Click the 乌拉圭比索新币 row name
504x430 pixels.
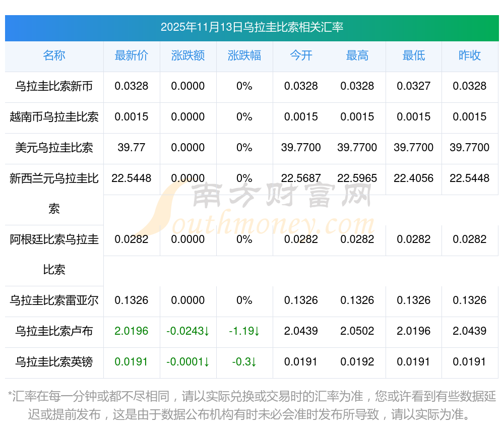click(x=54, y=86)
